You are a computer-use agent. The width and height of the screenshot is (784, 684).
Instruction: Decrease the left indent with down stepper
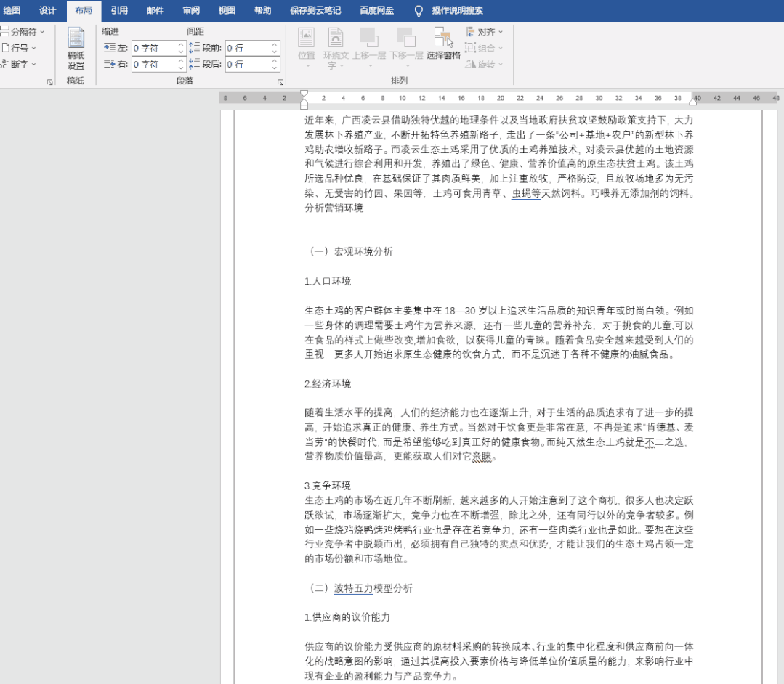coord(181,52)
